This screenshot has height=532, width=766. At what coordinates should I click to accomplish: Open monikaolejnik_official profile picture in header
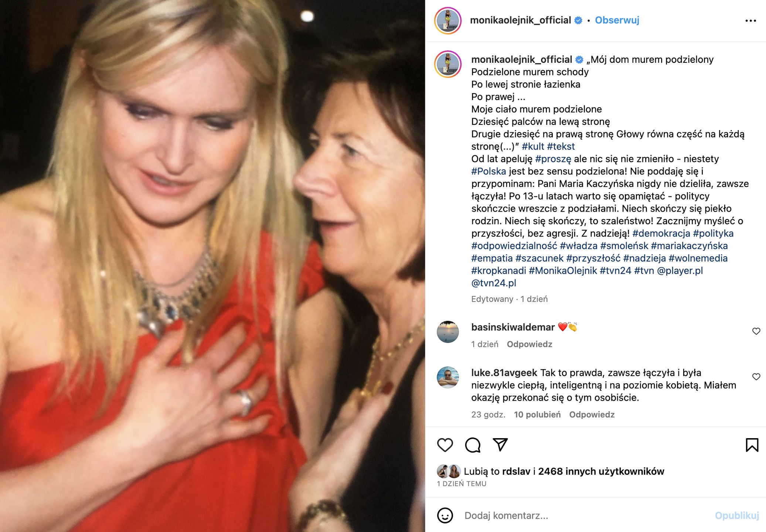coord(448,21)
